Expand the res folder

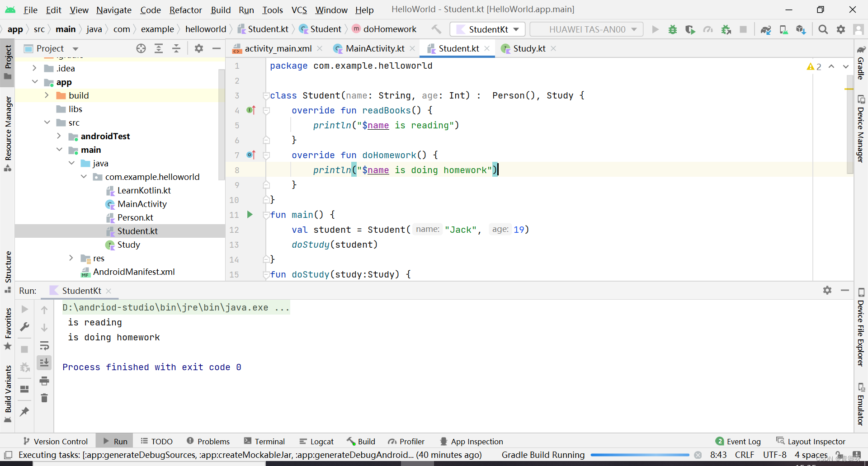point(71,258)
